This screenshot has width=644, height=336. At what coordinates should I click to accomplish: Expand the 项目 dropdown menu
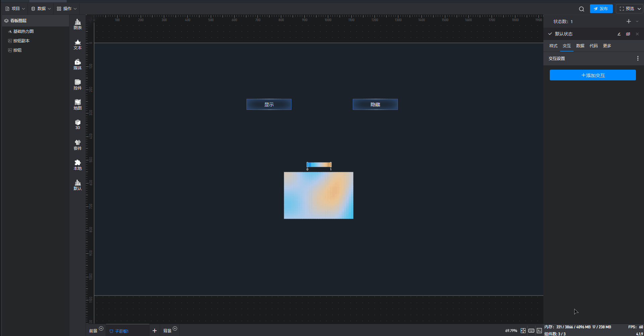click(x=15, y=9)
